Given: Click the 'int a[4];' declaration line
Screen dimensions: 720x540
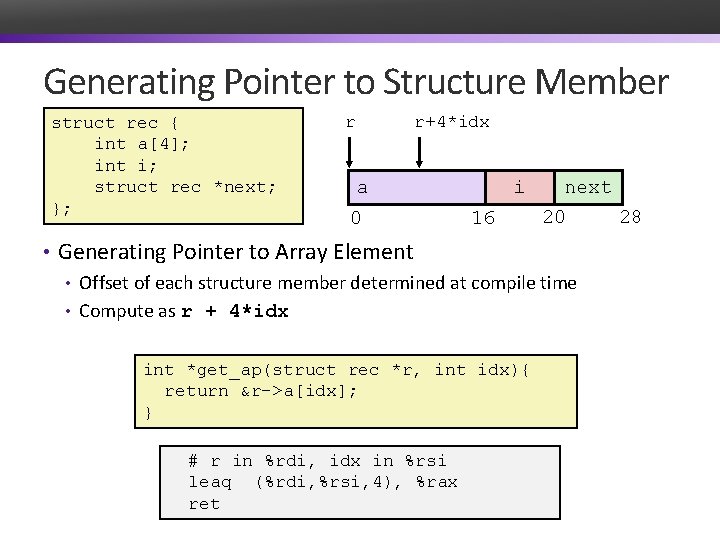Looking at the screenshot, I should pyautogui.click(x=141, y=144).
